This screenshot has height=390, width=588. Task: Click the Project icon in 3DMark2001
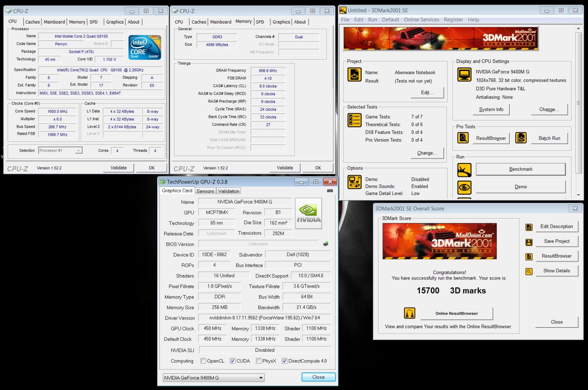(354, 75)
